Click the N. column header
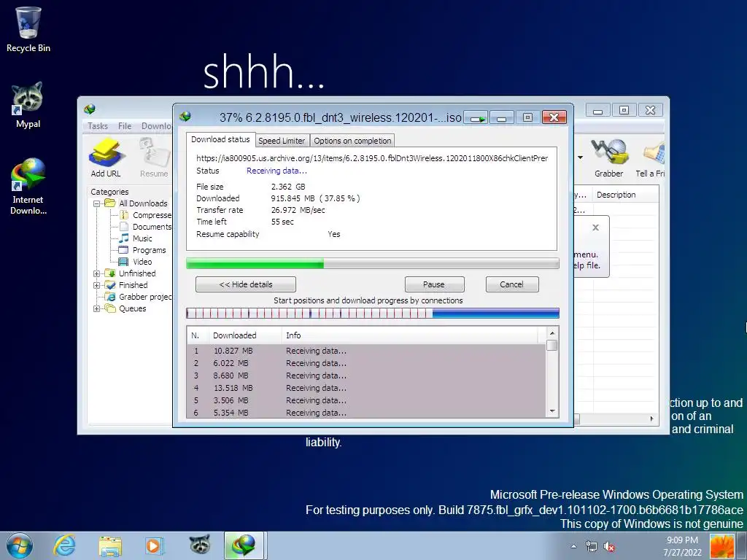747x560 pixels. point(198,335)
